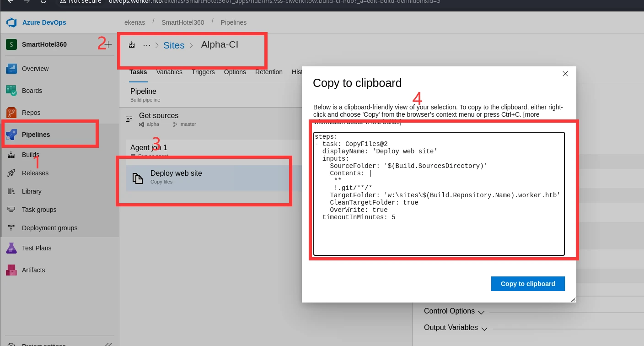Image resolution: width=644 pixels, height=346 pixels.
Task: Open the Releases rocket icon
Action: click(12, 173)
